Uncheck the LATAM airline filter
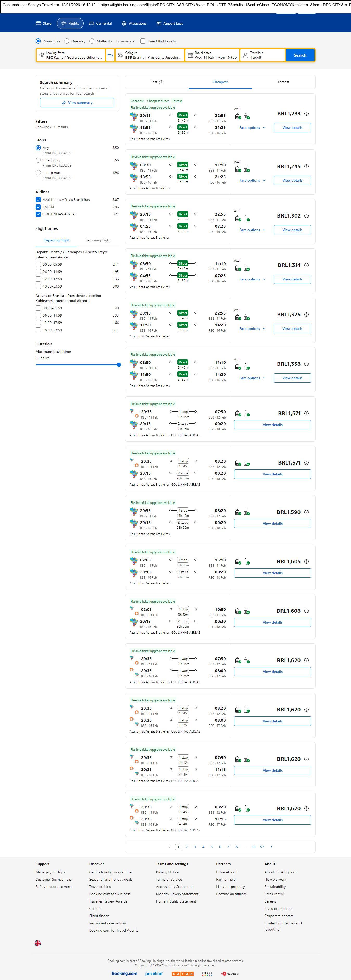 point(38,207)
